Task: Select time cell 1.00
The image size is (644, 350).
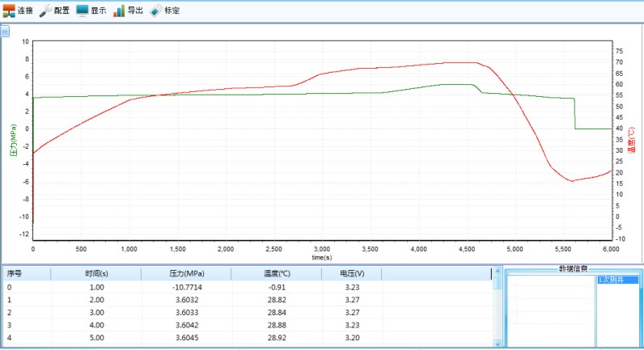Action: (97, 287)
